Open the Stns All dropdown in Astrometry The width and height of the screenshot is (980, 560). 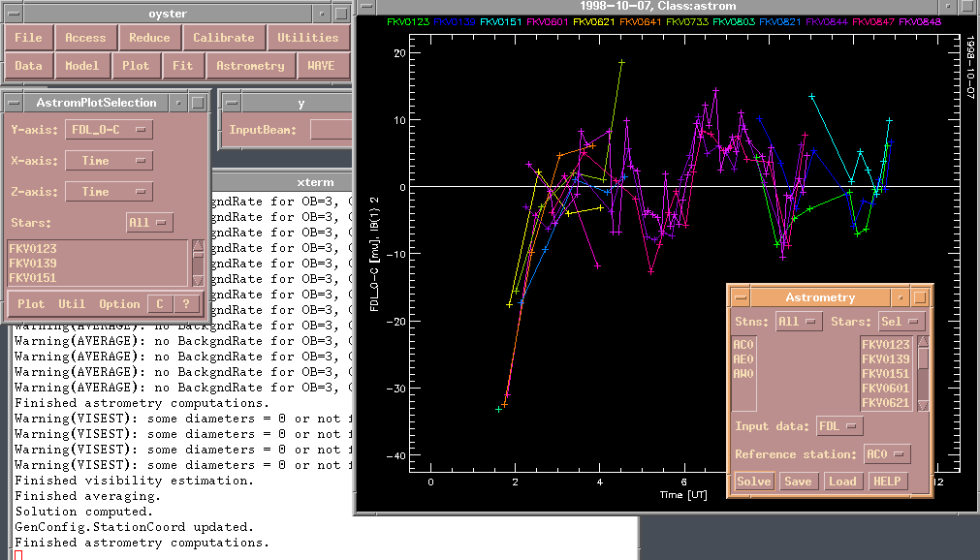[799, 321]
